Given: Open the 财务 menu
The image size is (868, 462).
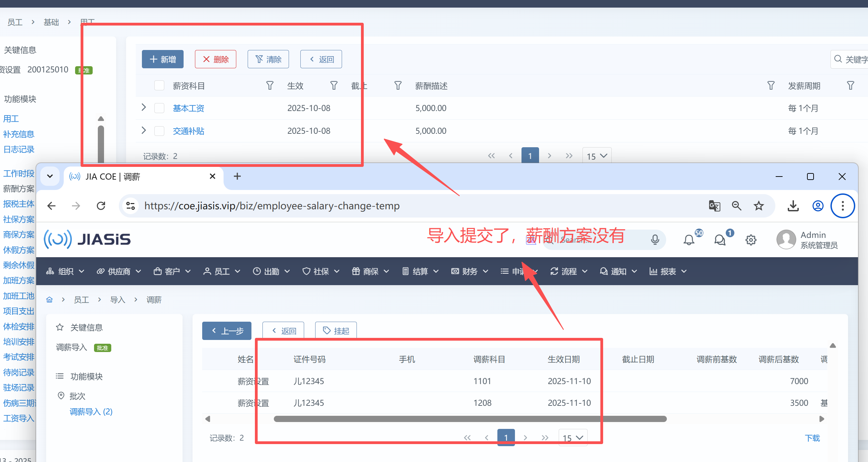Looking at the screenshot, I should click(x=470, y=271).
